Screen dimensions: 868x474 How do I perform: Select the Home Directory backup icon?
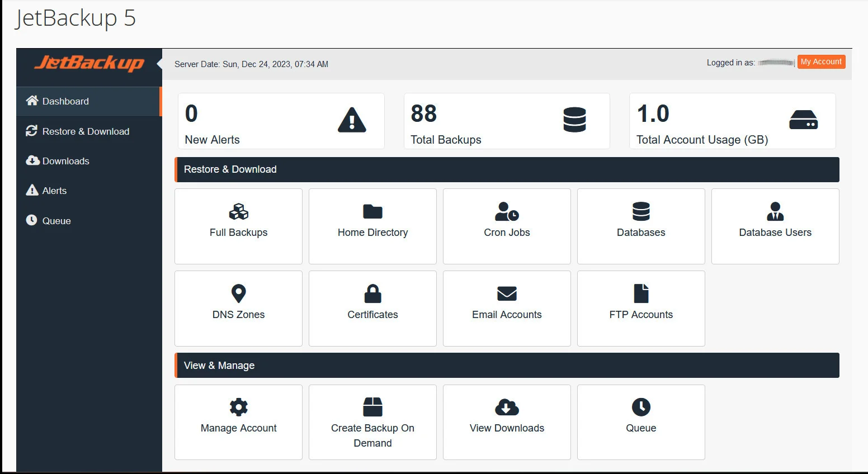point(372,226)
